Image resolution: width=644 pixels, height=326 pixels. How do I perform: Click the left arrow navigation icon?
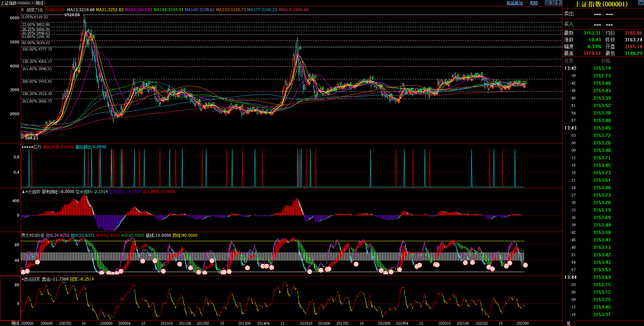[547, 3]
